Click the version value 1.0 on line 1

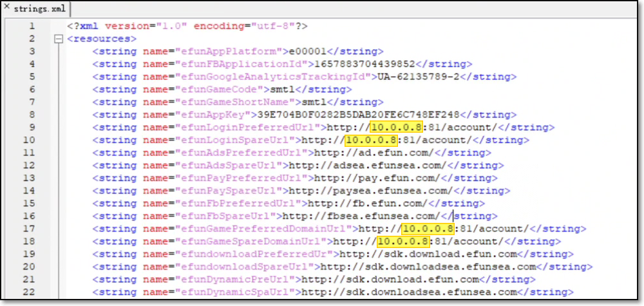tap(173, 26)
